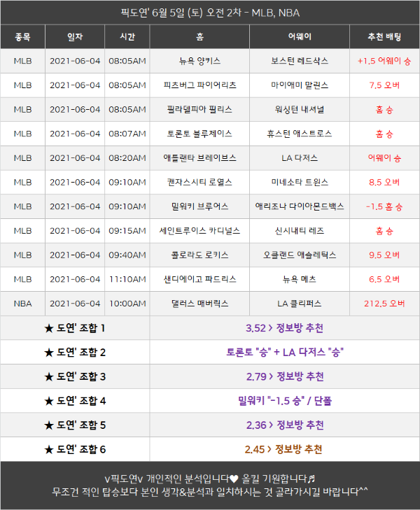
Task: Click the pick '8.5 오버'
Action: 384,182
